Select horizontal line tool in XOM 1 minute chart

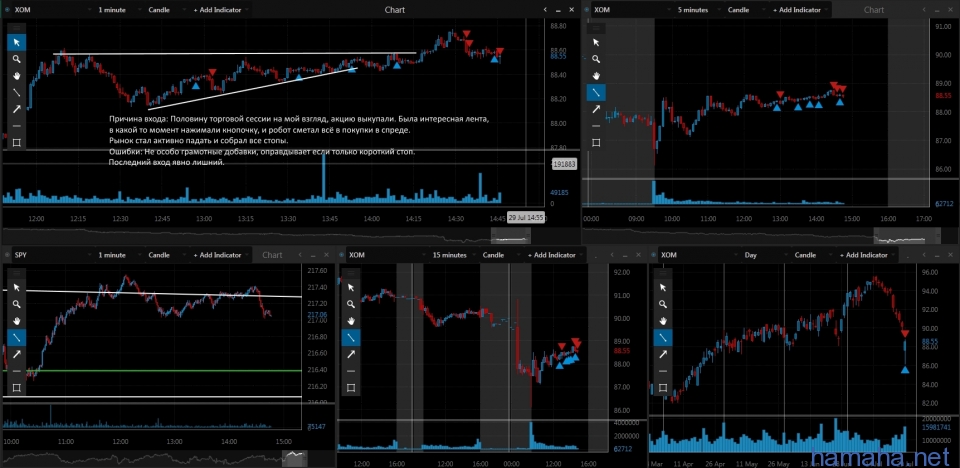(17, 126)
